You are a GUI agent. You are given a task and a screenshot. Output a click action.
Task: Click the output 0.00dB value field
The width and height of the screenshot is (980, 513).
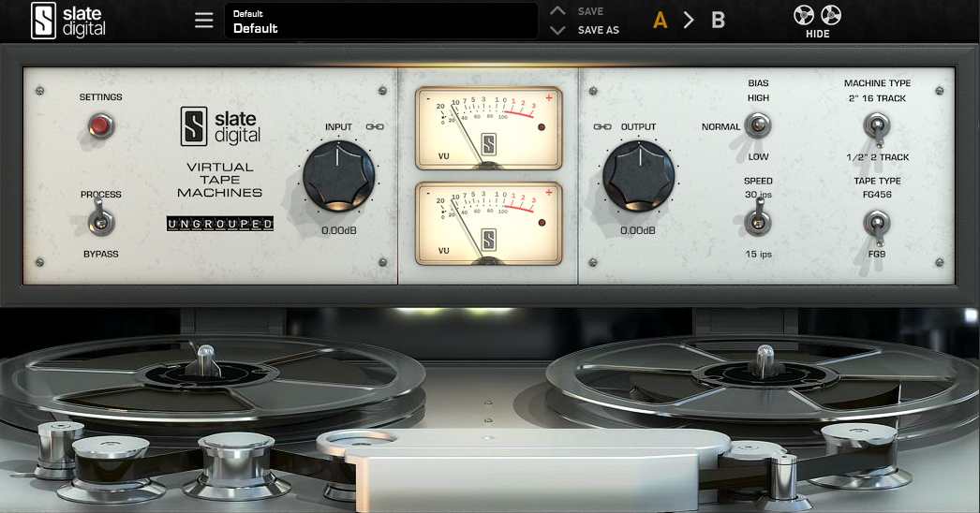coord(638,230)
